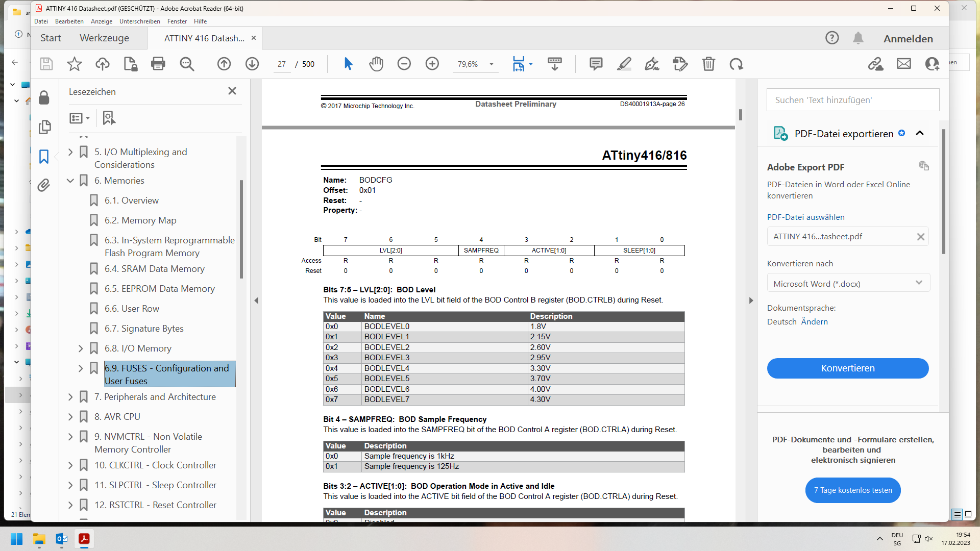Expand the 5. I/O Multiplexing bookmark
The width and height of the screenshot is (980, 551).
[70, 152]
